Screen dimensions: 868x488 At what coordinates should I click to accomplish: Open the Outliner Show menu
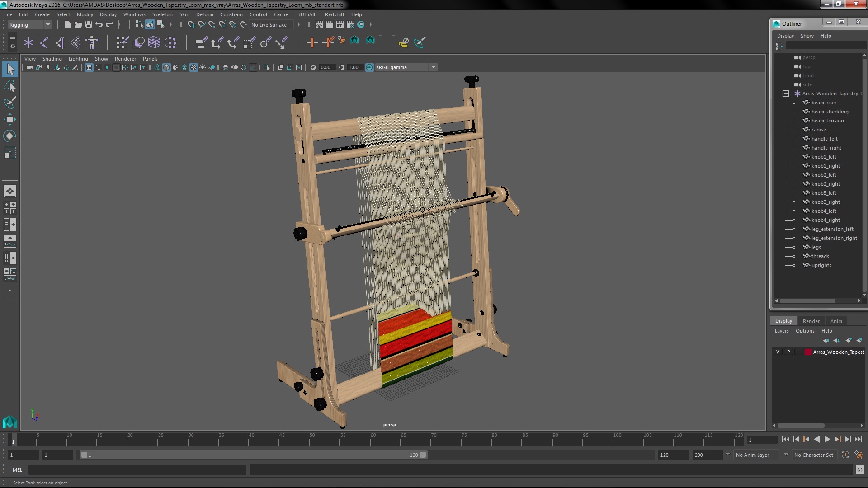(807, 36)
